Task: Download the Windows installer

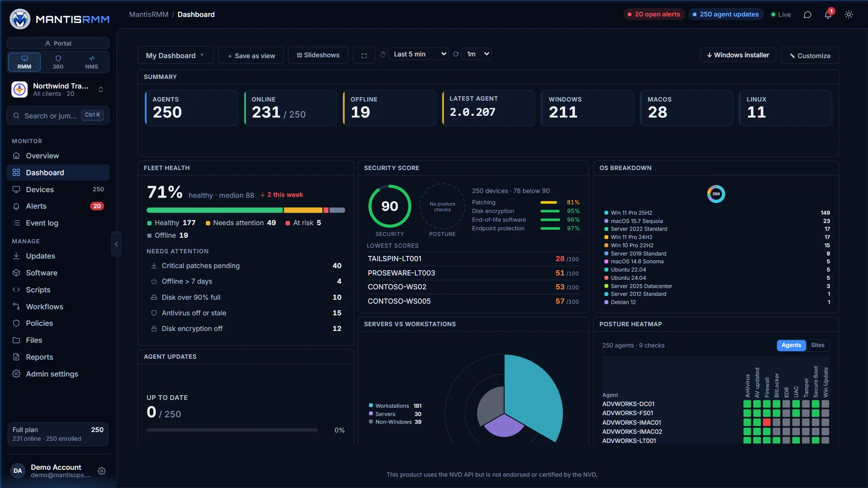Action: [x=738, y=55]
